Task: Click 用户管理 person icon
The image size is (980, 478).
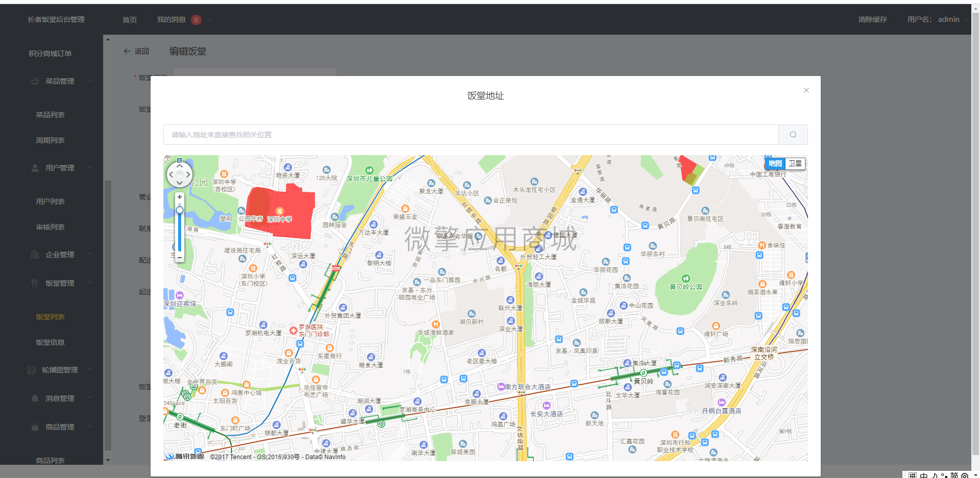Action: tap(35, 168)
